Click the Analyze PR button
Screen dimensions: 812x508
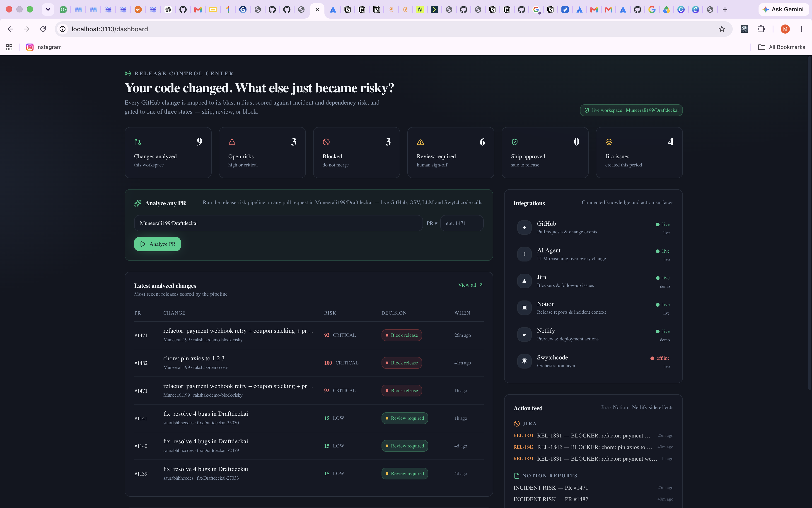tap(157, 244)
